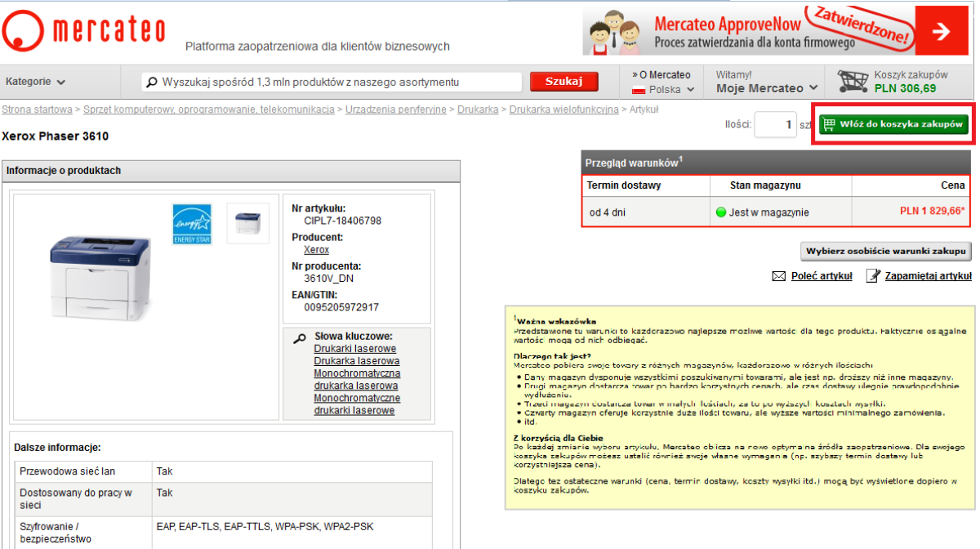
Task: Click the Polish flag icon
Action: (x=639, y=90)
